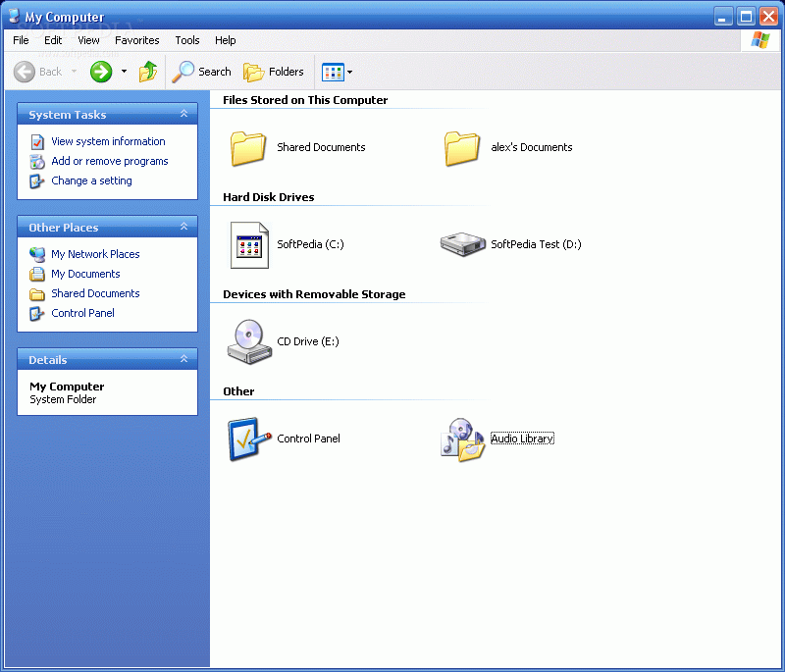Click the Shared Documents label in main pane
785x672 pixels.
point(321,147)
